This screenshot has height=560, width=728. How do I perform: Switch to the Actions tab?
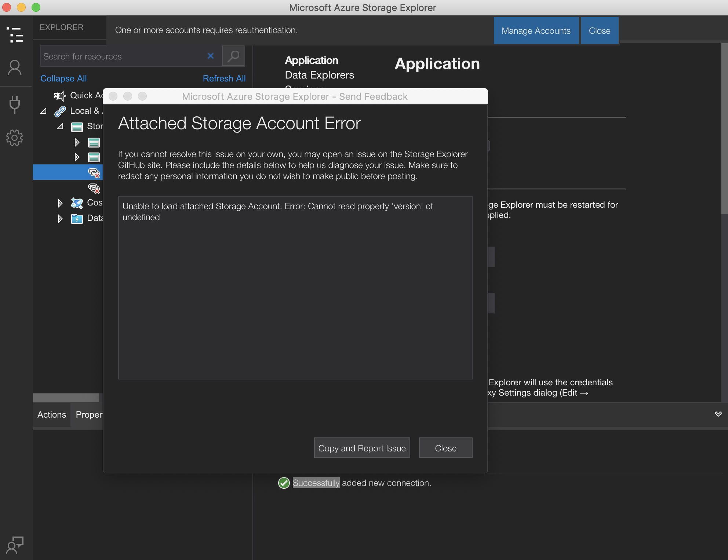(51, 415)
